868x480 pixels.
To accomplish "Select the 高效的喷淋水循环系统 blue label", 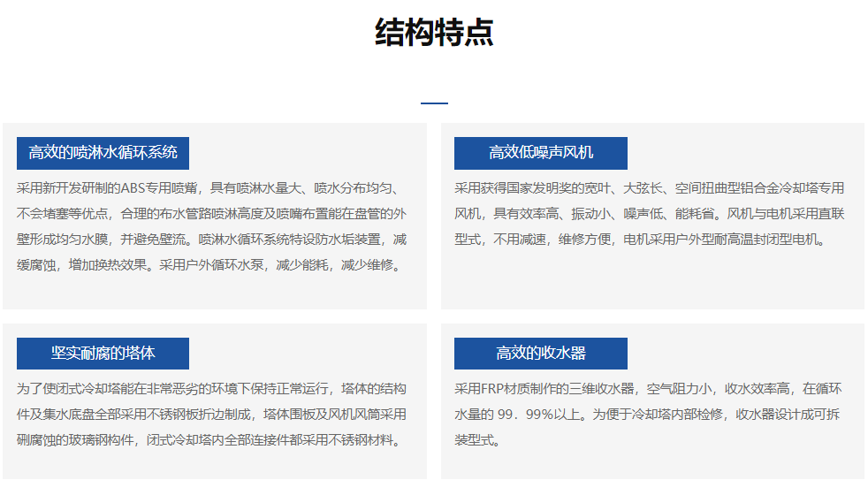I will 103,153.
